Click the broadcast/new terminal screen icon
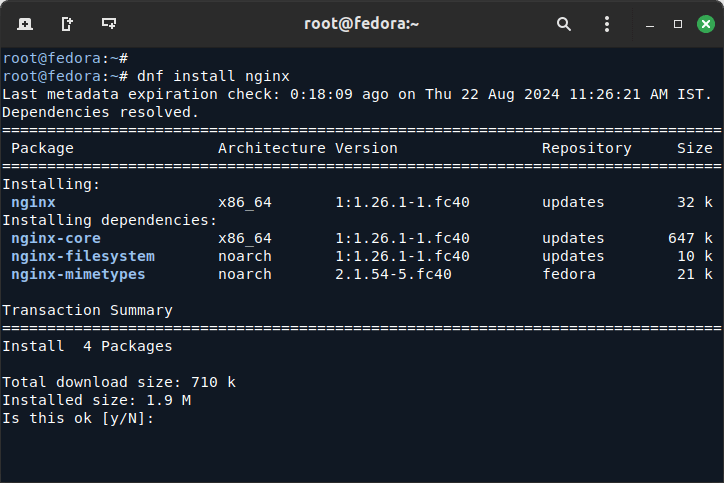The width and height of the screenshot is (724, 483). coord(109,24)
